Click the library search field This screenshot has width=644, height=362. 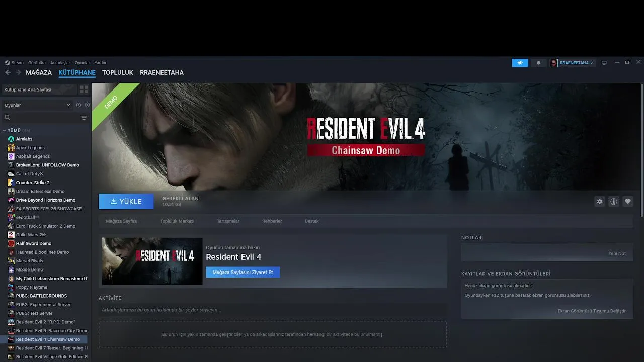point(40,118)
